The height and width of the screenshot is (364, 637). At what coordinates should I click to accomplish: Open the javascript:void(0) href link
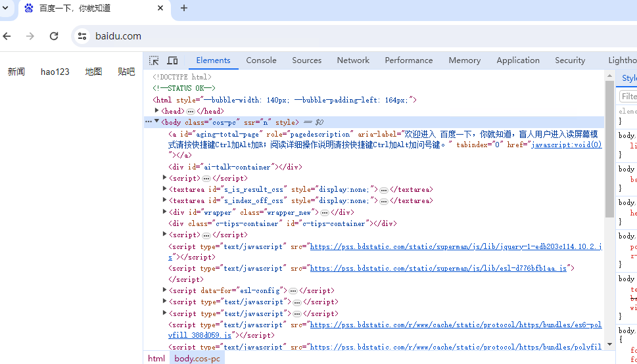point(566,145)
